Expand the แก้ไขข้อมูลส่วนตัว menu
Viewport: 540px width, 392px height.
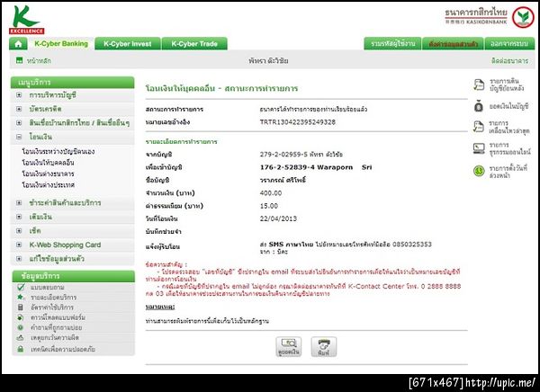tap(19, 258)
